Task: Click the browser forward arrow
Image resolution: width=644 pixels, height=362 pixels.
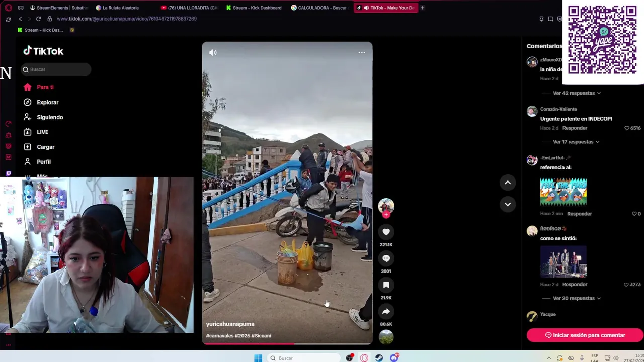Action: point(29,19)
